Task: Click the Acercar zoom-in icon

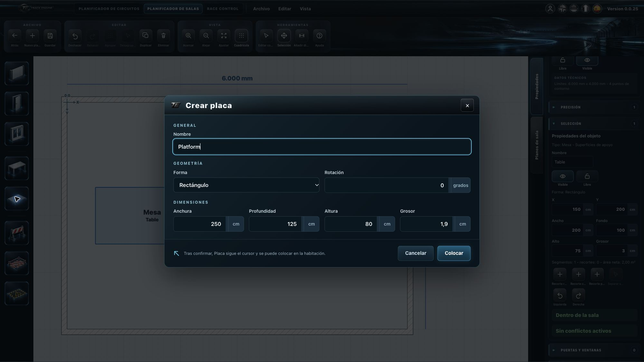Action: pyautogui.click(x=188, y=36)
